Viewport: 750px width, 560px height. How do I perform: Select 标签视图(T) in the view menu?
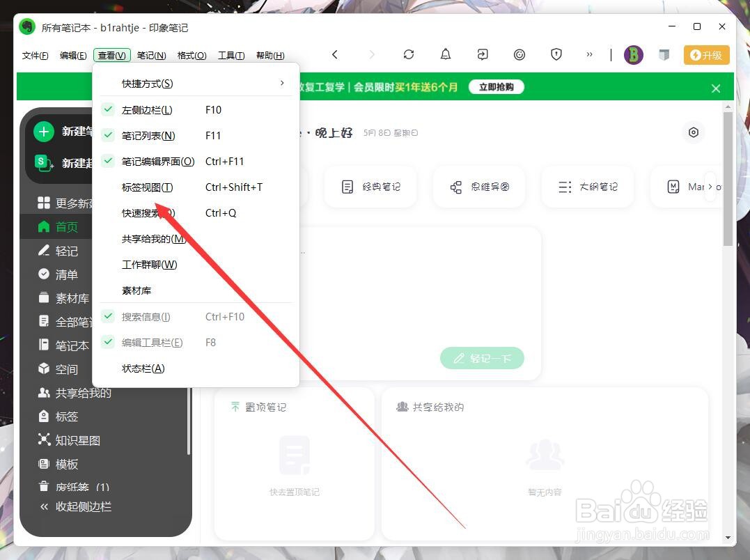[x=196, y=187]
